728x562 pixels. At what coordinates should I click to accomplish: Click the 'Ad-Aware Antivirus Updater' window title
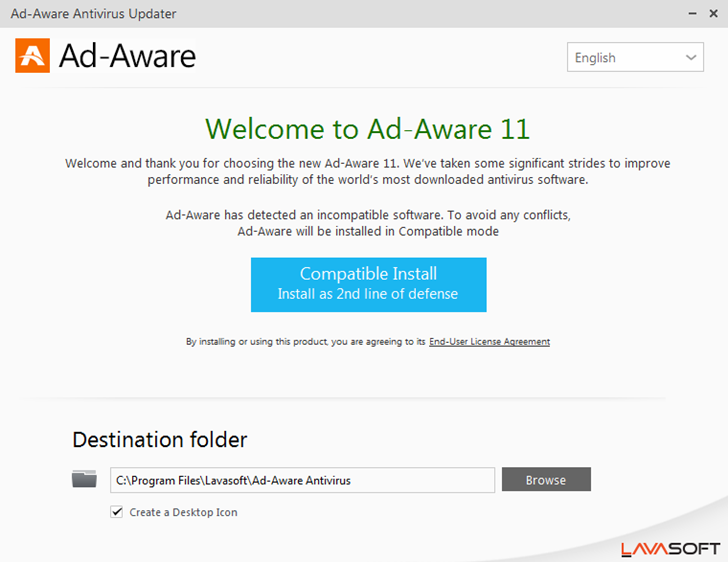(x=93, y=14)
